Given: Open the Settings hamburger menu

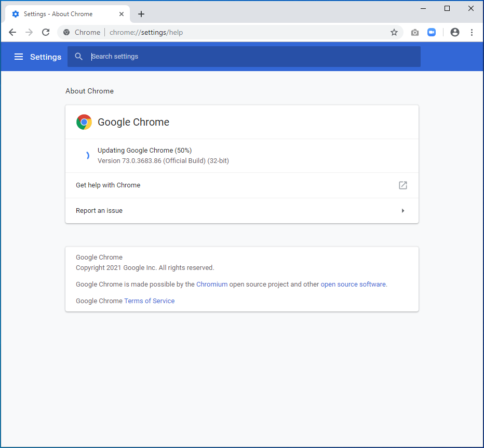Looking at the screenshot, I should click(x=19, y=57).
